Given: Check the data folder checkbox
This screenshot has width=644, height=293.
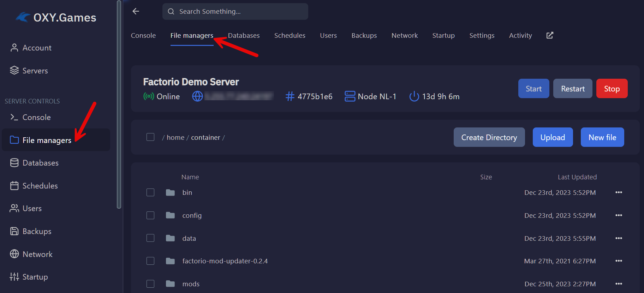Looking at the screenshot, I should click(150, 238).
